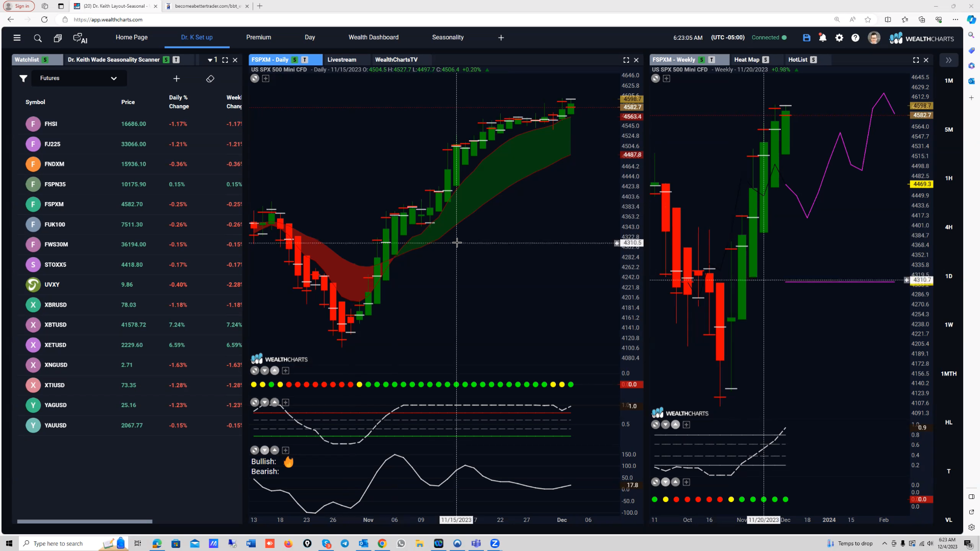Toggle Daily chart main indicator visibility
Screen dimensions: 980x551
point(255,79)
